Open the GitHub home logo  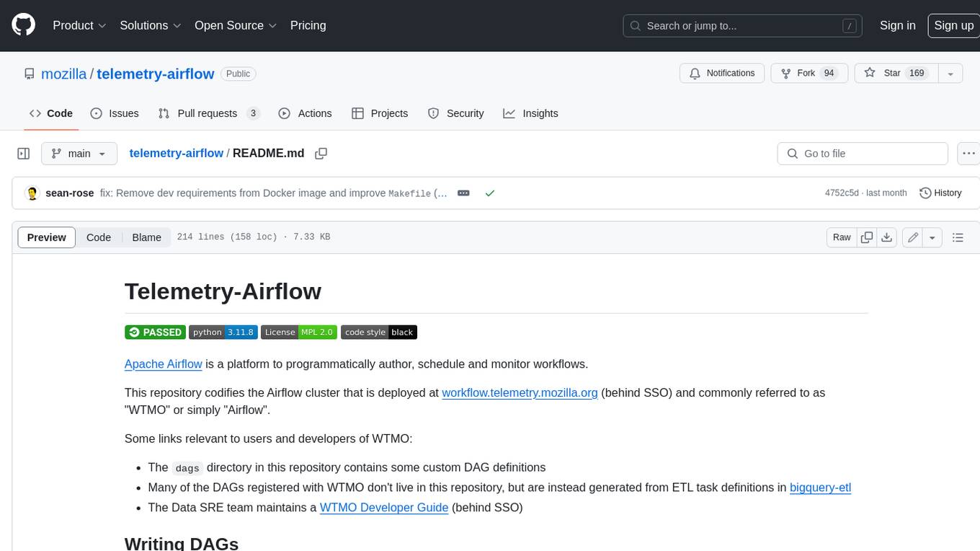coord(23,25)
